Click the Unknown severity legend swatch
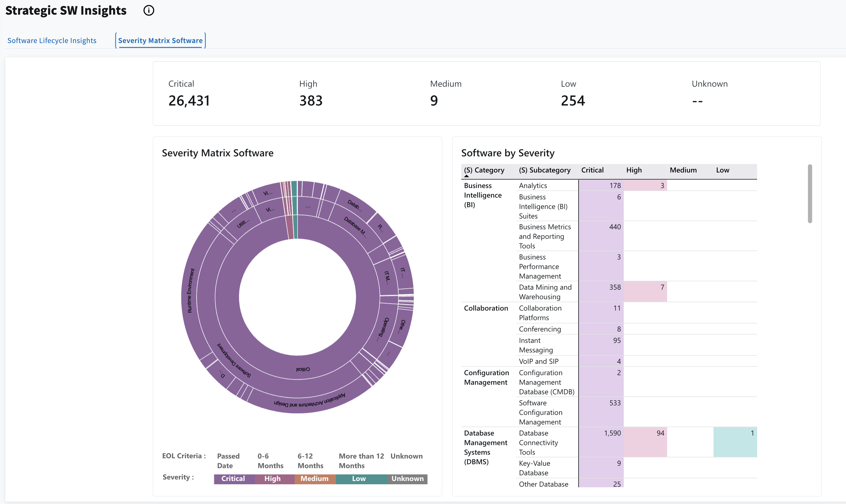The height and width of the screenshot is (504, 846). [407, 479]
